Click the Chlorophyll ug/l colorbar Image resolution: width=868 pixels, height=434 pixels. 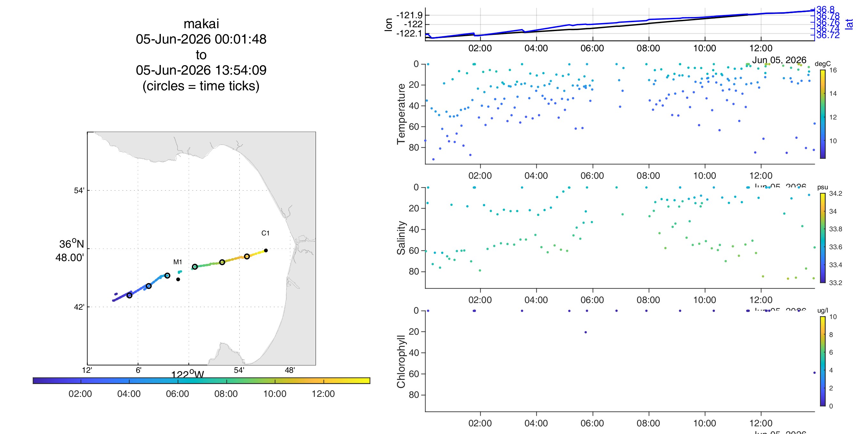coord(823,361)
